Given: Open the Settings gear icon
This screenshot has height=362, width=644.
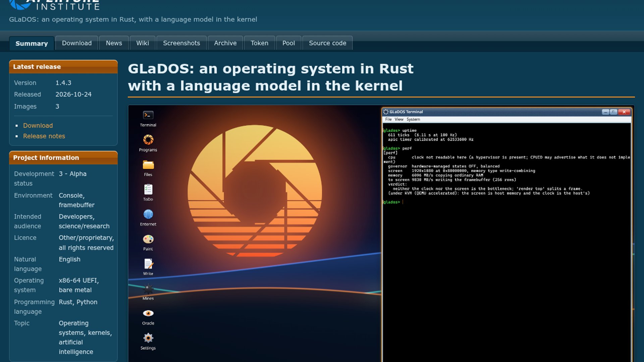Looking at the screenshot, I should coord(148,342).
